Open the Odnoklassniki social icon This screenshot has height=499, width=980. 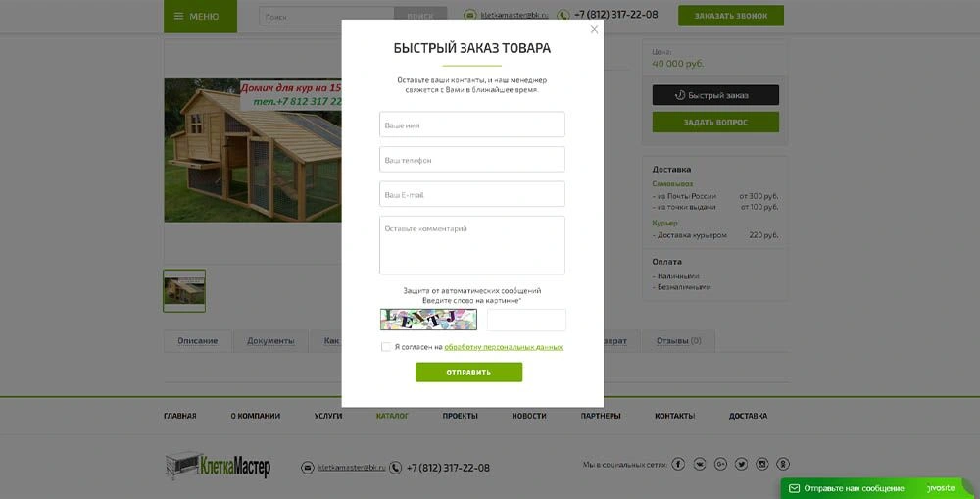tap(782, 464)
